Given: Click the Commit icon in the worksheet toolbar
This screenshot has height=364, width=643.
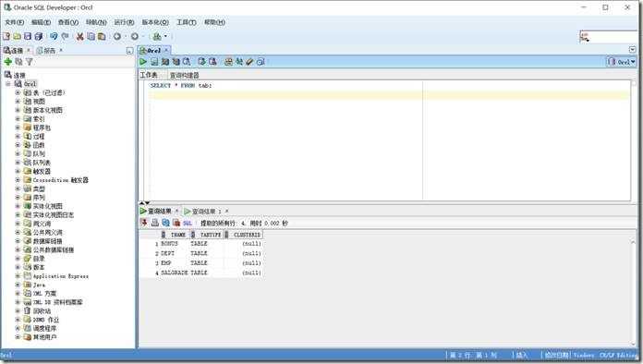Looking at the screenshot, I should pos(201,62).
